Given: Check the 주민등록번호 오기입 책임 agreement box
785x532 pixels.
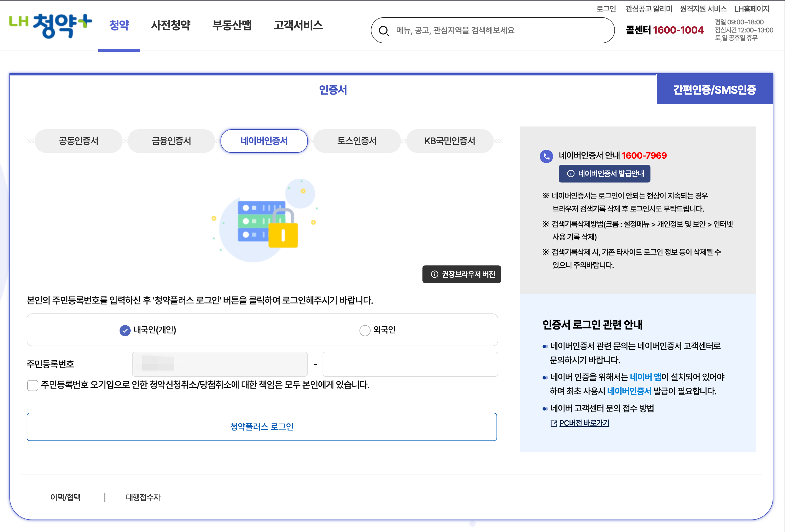Looking at the screenshot, I should pos(32,385).
